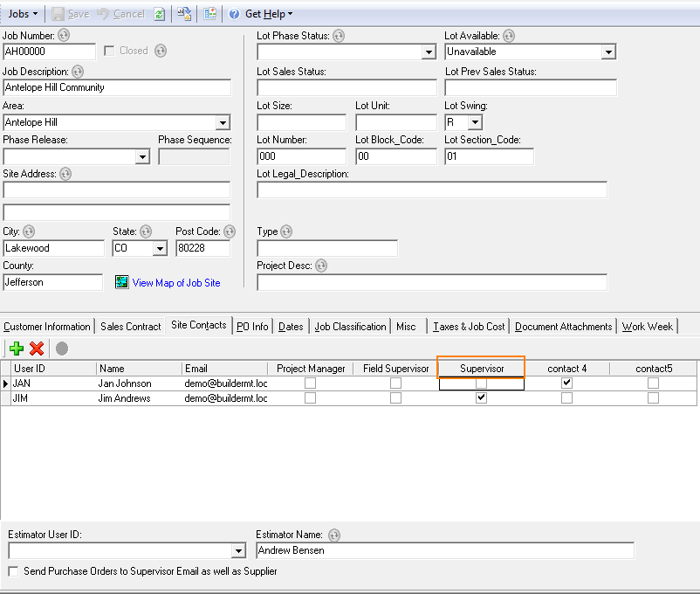
Task: Expand the Area dropdown
Action: 223,123
